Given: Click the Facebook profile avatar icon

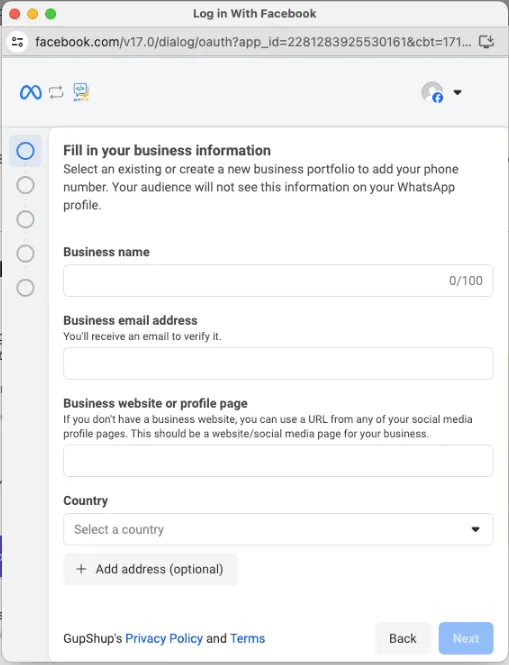Looking at the screenshot, I should 432,92.
